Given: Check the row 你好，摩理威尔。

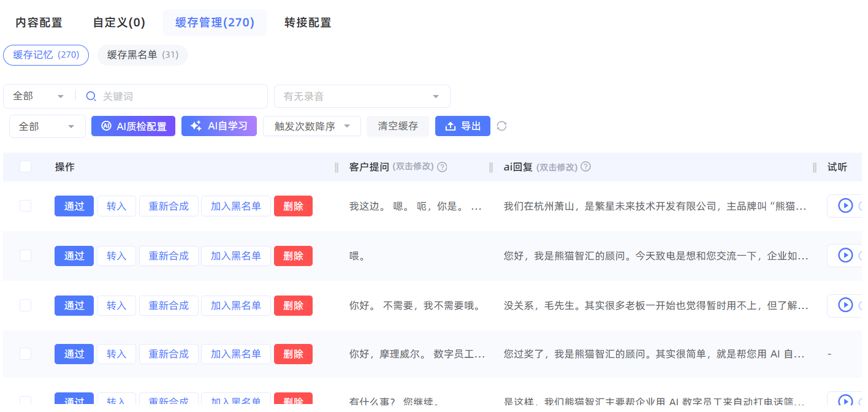Looking at the screenshot, I should click(x=25, y=354).
